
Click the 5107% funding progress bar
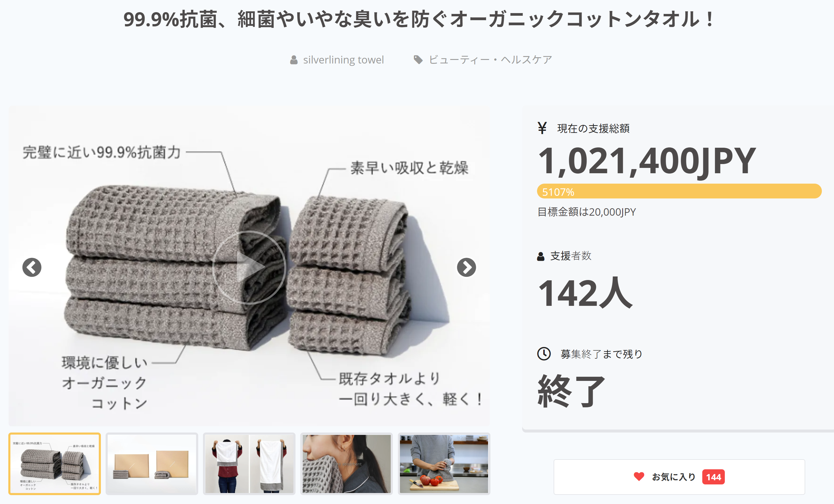point(679,192)
